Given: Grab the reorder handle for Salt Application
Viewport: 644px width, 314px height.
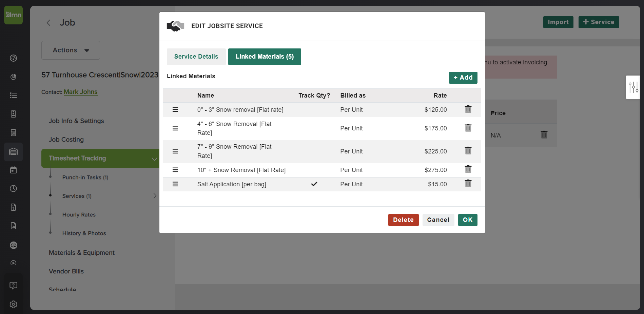Looking at the screenshot, I should click(x=175, y=184).
